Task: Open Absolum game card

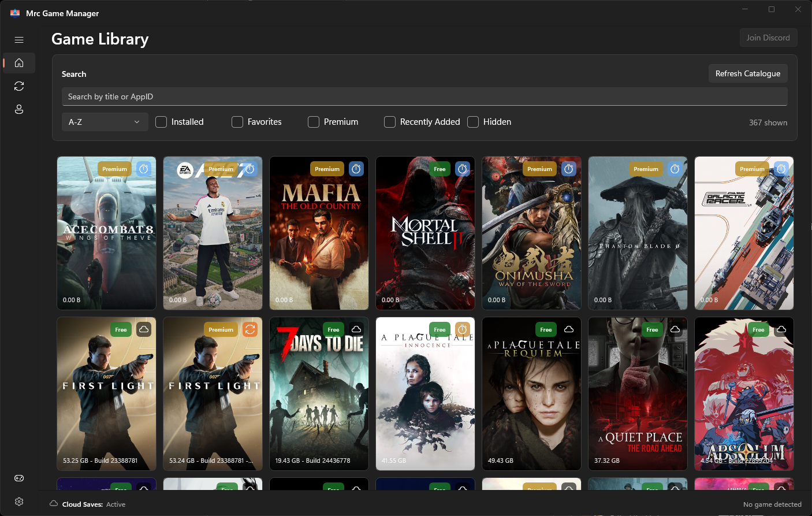Action: click(744, 394)
